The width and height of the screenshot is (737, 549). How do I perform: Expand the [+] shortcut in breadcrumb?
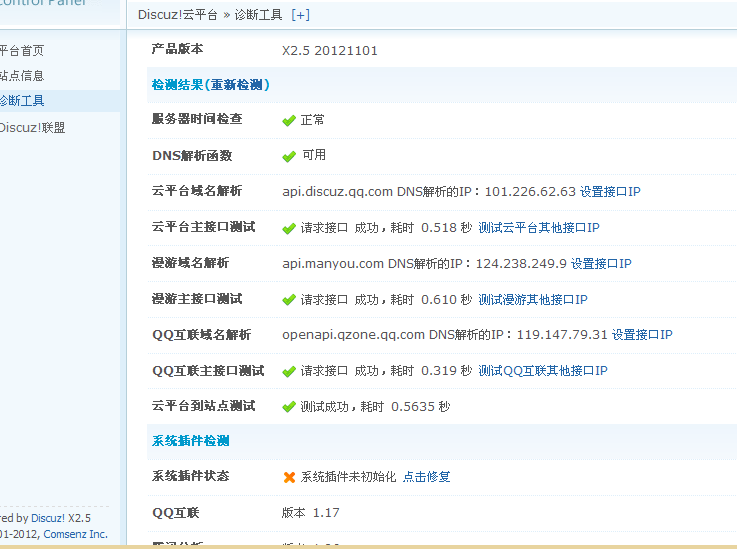coord(300,15)
